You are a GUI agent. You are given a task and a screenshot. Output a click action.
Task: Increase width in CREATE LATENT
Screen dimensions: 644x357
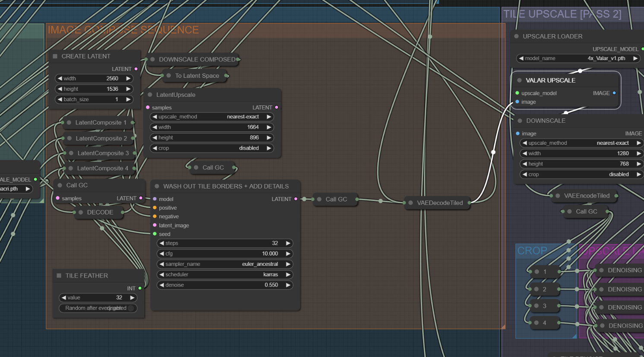128,79
